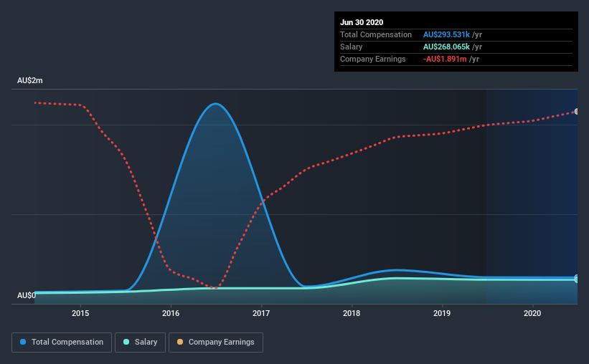The height and width of the screenshot is (364, 589).
Task: Click the AU$0 y-axis label
Action: pos(27,295)
